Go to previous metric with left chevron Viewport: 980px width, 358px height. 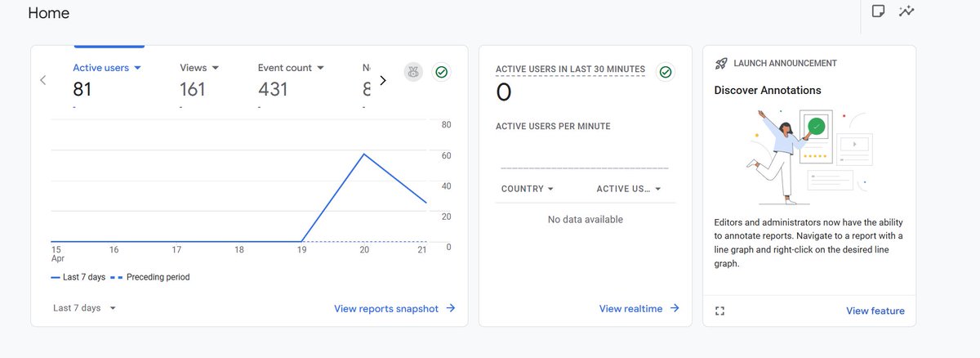tap(43, 80)
